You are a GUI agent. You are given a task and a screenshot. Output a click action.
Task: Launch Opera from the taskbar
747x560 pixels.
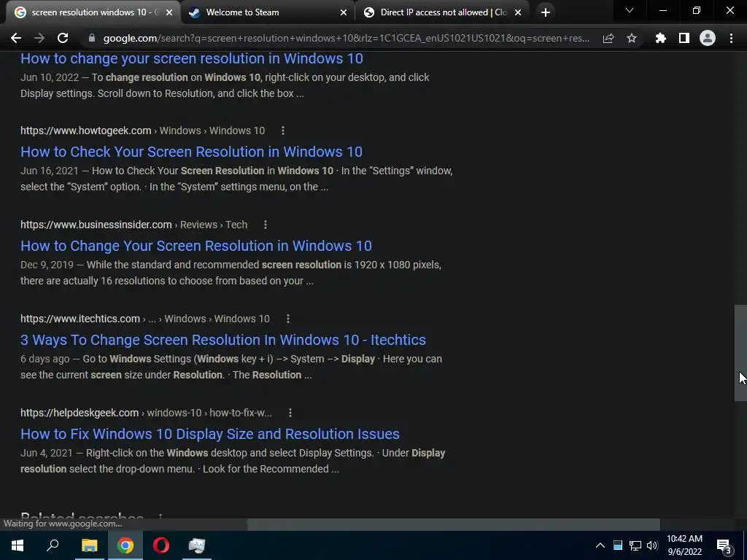pyautogui.click(x=161, y=545)
